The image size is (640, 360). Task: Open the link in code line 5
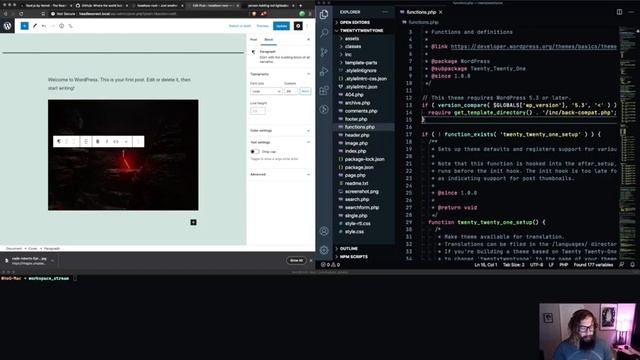click(533, 47)
